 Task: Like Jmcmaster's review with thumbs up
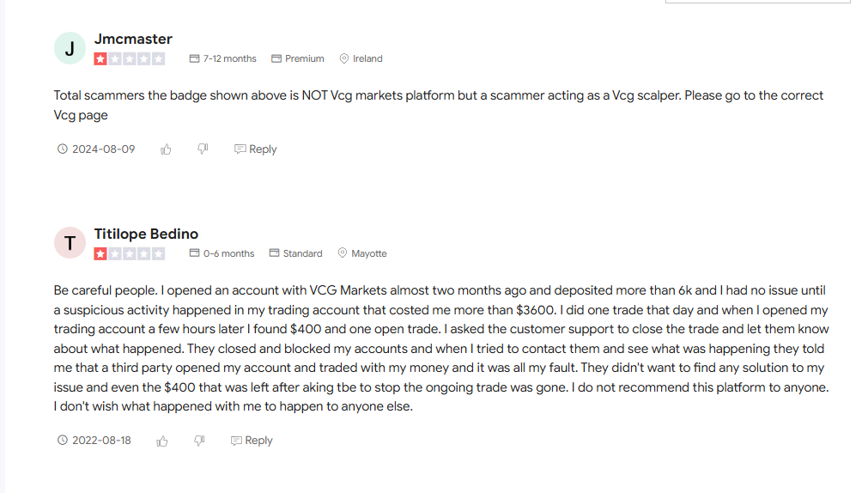(166, 149)
